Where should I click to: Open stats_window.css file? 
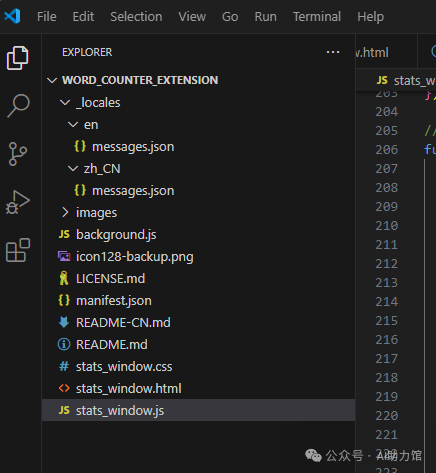click(x=124, y=367)
